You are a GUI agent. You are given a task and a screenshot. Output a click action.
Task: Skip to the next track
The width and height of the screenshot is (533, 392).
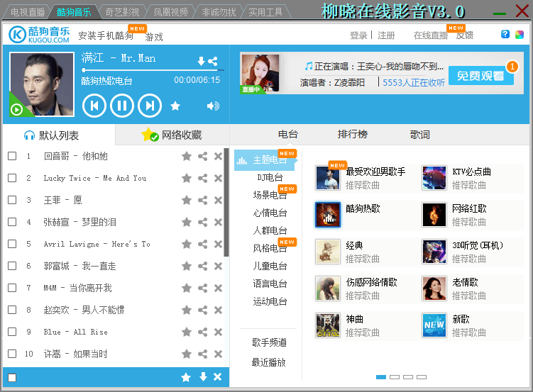[x=150, y=106]
